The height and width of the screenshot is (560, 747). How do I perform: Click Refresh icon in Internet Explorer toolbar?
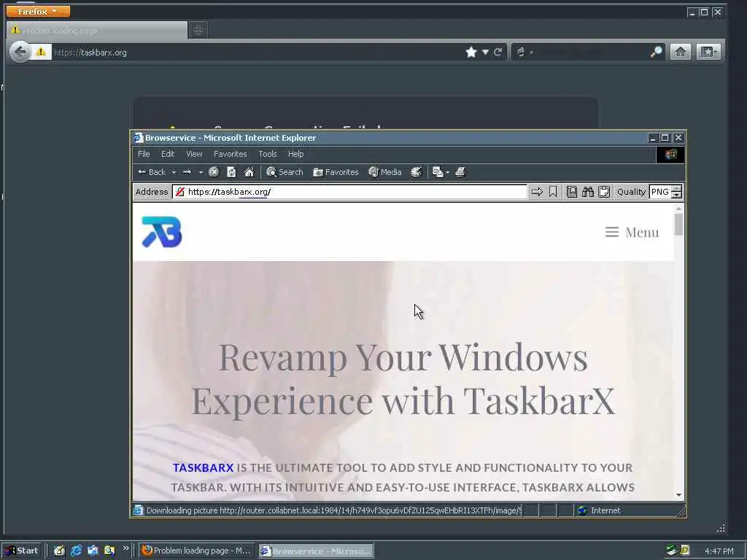click(231, 172)
